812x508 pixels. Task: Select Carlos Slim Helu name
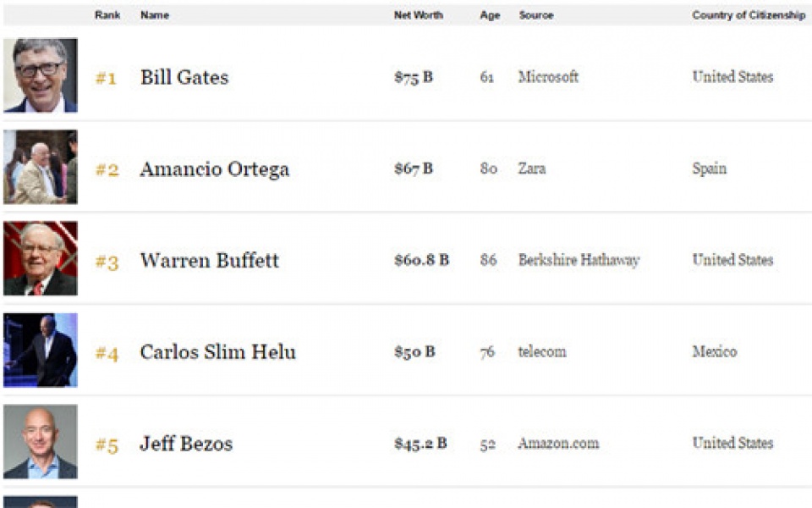coord(218,351)
